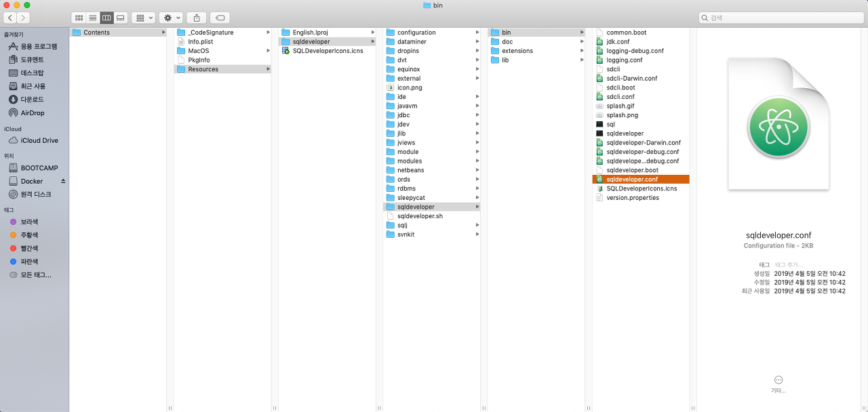Select the splash.gif file
Screen dimensions: 868x412
pyautogui.click(x=641, y=106)
